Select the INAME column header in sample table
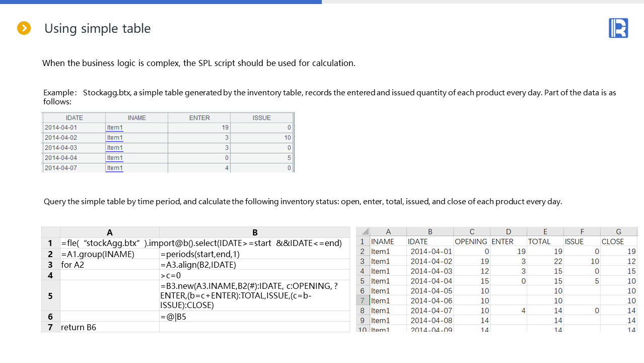 click(136, 117)
